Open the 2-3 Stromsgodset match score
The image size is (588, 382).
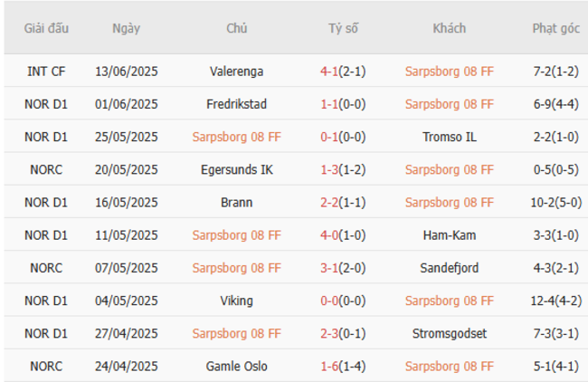point(330,333)
